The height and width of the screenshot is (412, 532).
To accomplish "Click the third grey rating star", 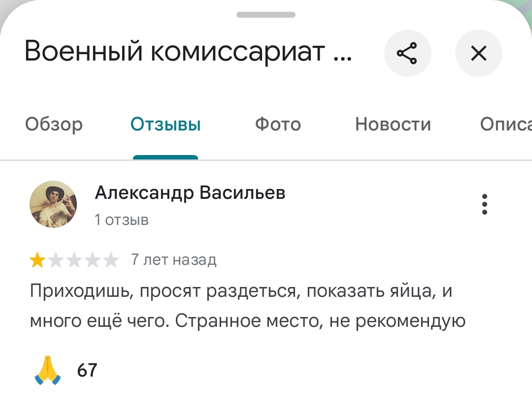I will pyautogui.click(x=74, y=260).
